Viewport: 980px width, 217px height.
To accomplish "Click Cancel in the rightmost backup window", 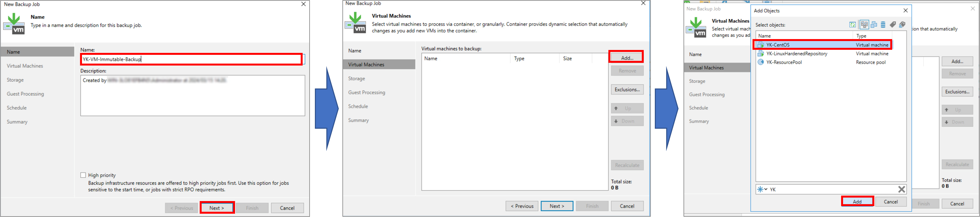I will 957,204.
